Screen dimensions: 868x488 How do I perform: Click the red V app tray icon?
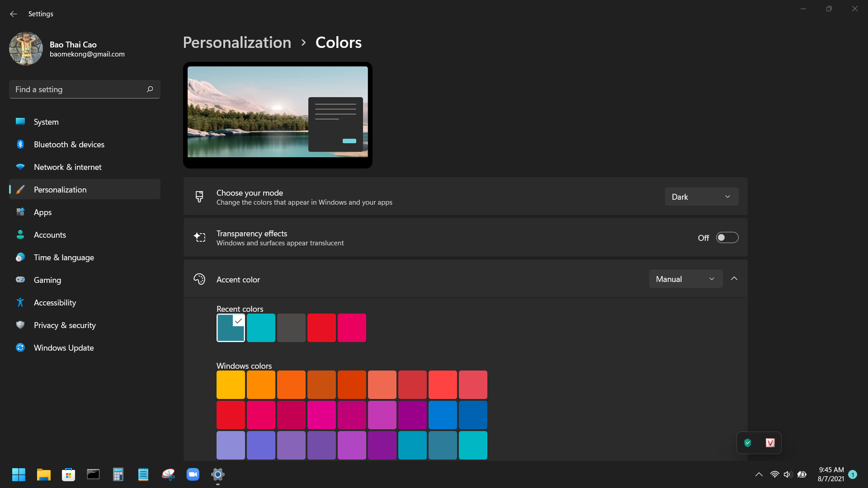pos(770,443)
